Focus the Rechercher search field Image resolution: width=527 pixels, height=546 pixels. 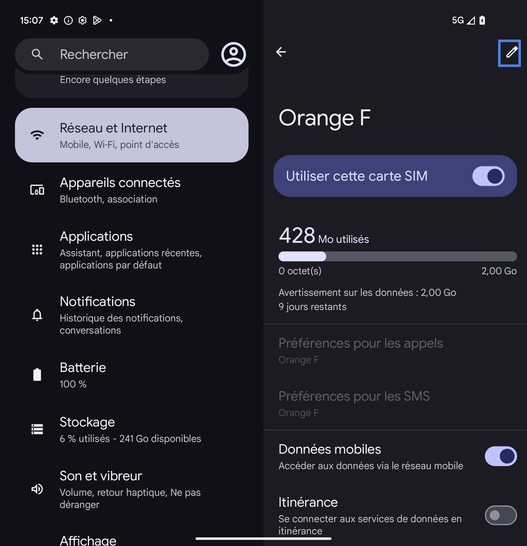(112, 54)
